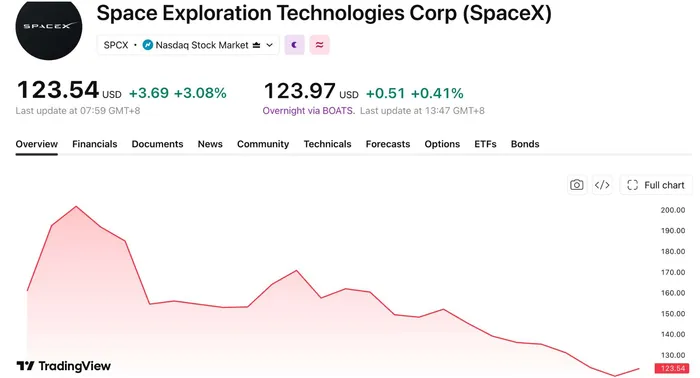Open the SPCX Nasdaq Stock Market dropdown
The width and height of the screenshot is (700, 378).
188,45
